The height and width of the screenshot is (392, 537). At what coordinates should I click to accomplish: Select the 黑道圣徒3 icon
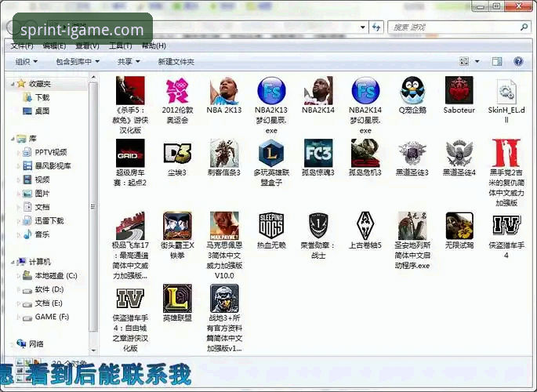(412, 153)
